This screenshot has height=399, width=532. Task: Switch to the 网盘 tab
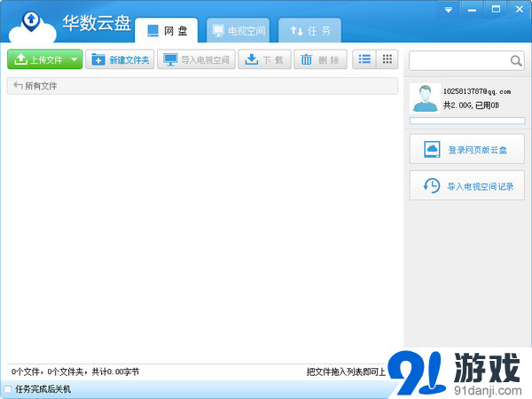[x=167, y=30]
